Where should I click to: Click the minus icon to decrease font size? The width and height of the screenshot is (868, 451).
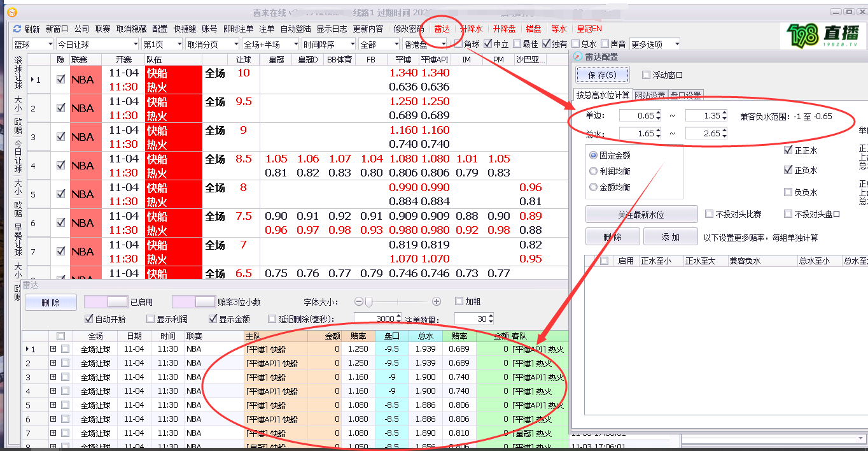(x=358, y=301)
